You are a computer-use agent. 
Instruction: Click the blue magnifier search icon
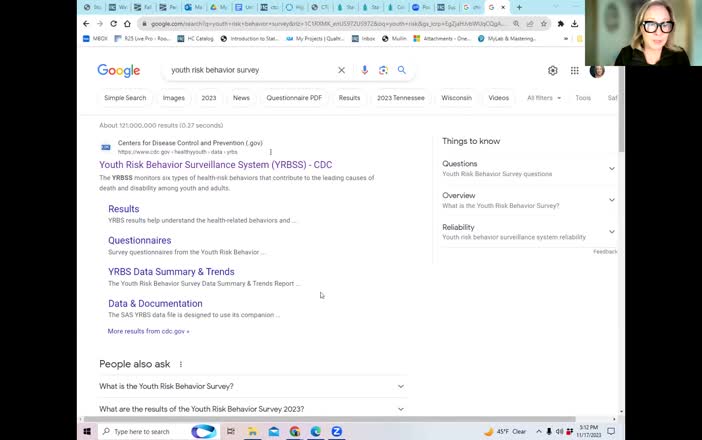[x=402, y=71]
